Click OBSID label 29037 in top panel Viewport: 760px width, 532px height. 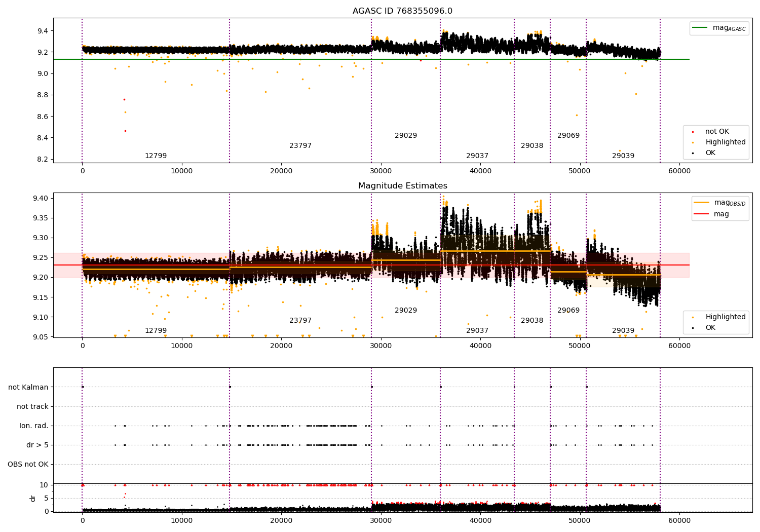click(x=477, y=156)
